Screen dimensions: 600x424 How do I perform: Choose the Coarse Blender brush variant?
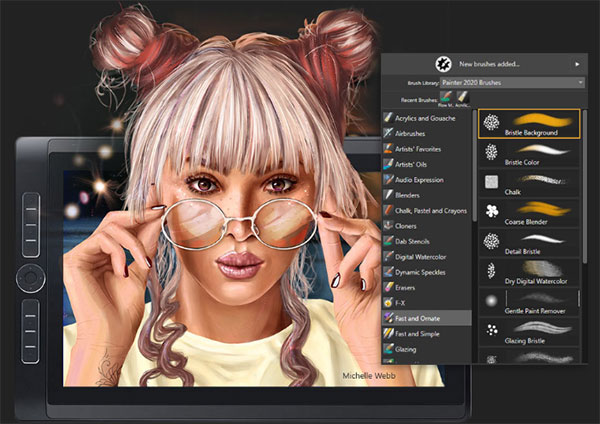[x=529, y=213]
